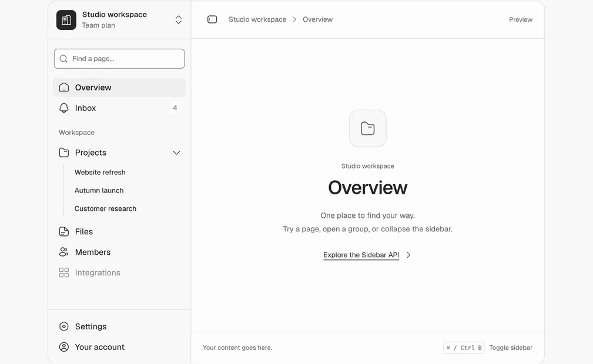Open Overview page in sidebar
The width and height of the screenshot is (593, 364).
coord(119,87)
